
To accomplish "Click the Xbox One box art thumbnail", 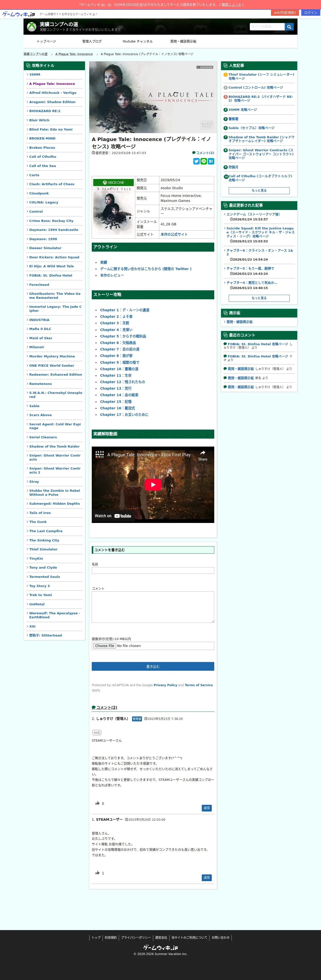I will pyautogui.click(x=113, y=207).
